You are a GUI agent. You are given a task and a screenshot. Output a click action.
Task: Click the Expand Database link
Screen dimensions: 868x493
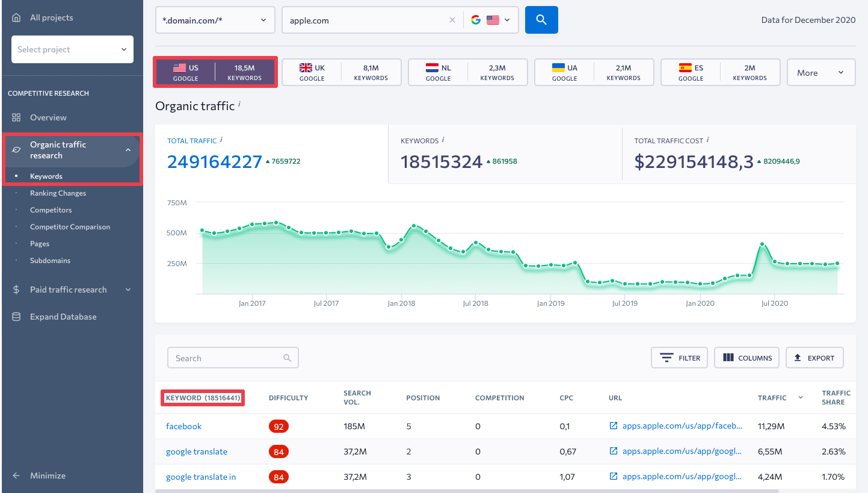point(63,317)
